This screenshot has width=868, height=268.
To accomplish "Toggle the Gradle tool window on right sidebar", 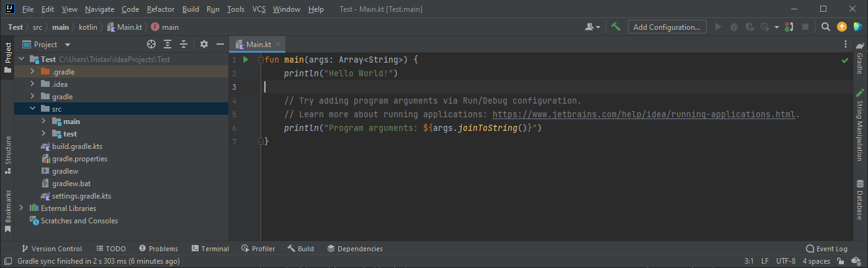I will click(x=859, y=60).
